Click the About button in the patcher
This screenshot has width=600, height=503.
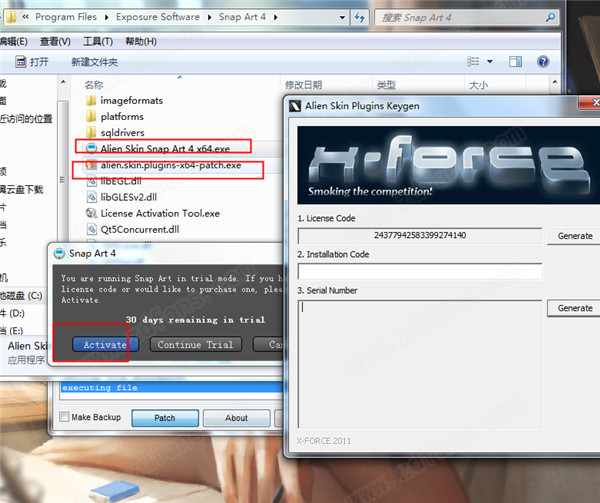236,418
